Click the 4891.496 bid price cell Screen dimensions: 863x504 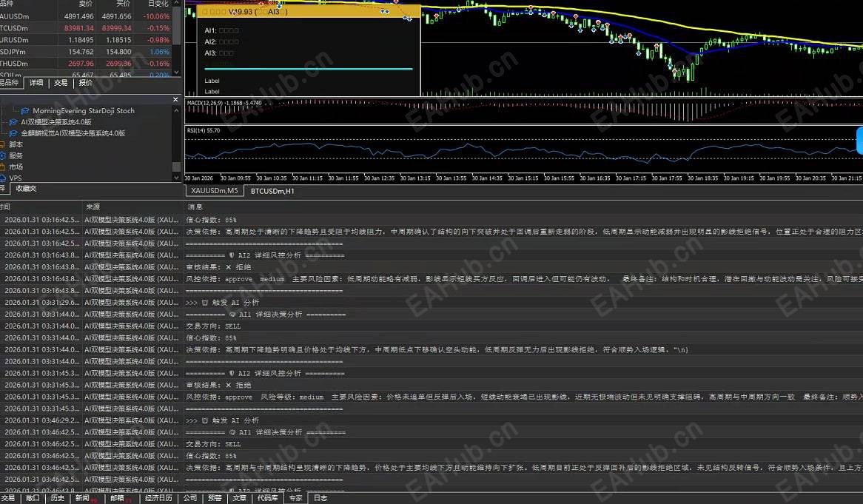tap(78, 16)
